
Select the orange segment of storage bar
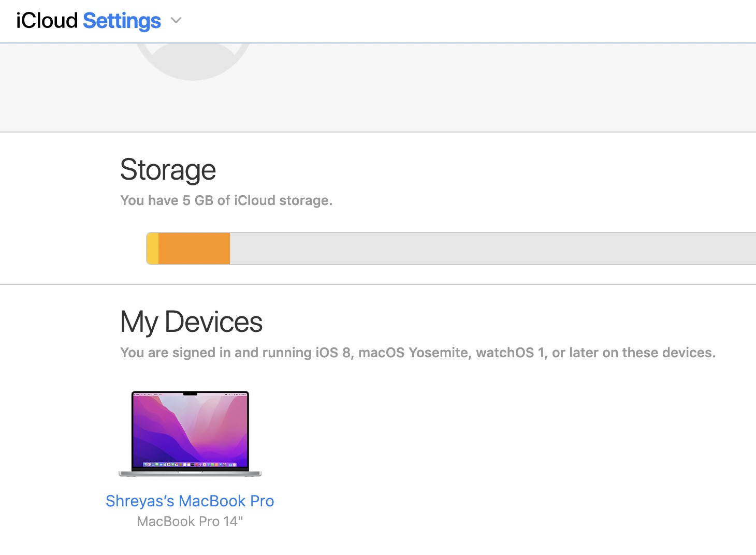click(x=194, y=249)
